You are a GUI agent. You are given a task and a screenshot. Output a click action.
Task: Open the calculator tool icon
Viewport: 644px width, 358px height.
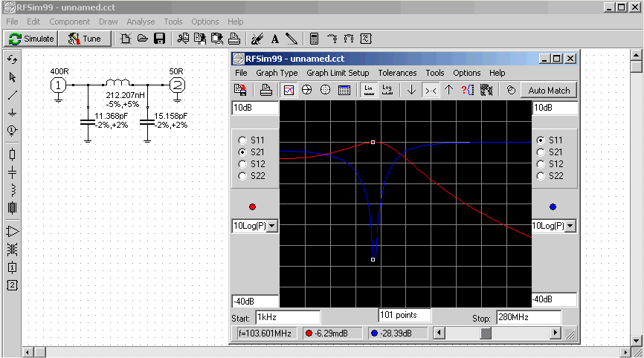pos(314,39)
